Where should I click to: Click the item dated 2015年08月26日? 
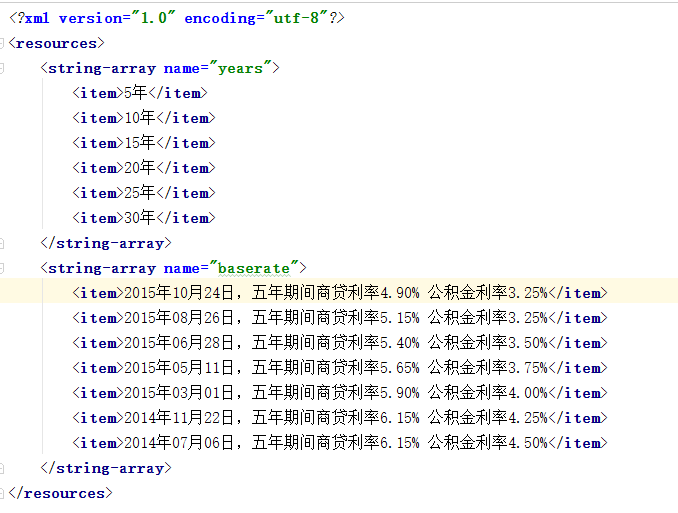pyautogui.click(x=340, y=318)
